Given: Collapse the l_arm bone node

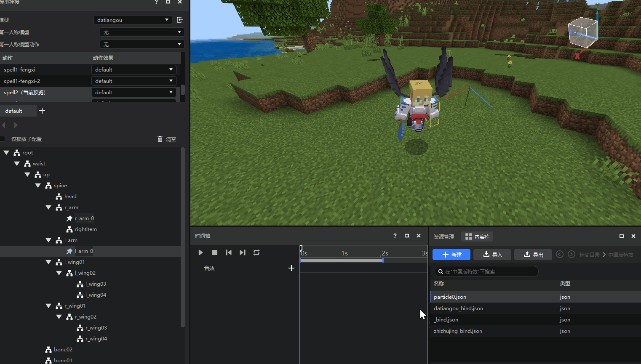Looking at the screenshot, I should pos(48,240).
